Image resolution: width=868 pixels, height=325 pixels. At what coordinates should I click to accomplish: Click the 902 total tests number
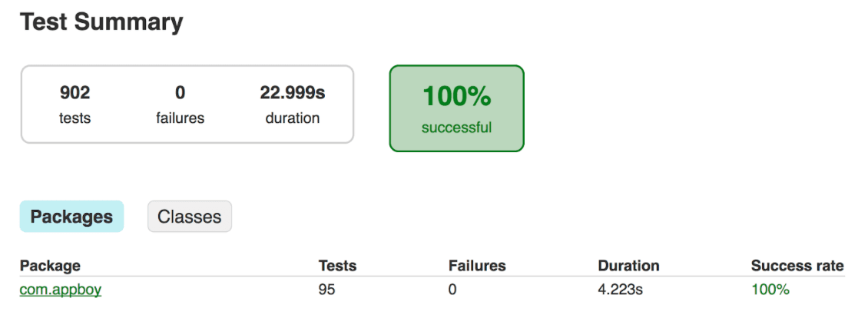[x=75, y=93]
